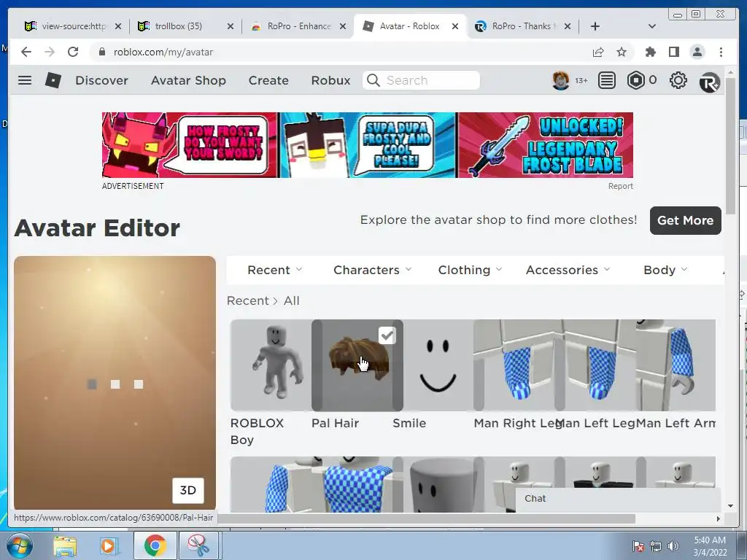Expand the Characters category dropdown
This screenshot has width=747, height=560.
click(x=372, y=270)
